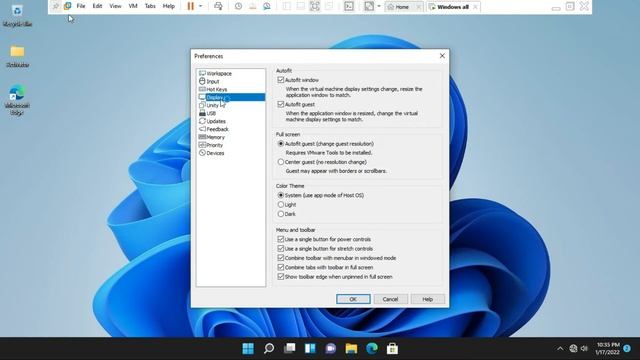Select Updates in preferences list
The width and height of the screenshot is (640, 360).
point(231,121)
